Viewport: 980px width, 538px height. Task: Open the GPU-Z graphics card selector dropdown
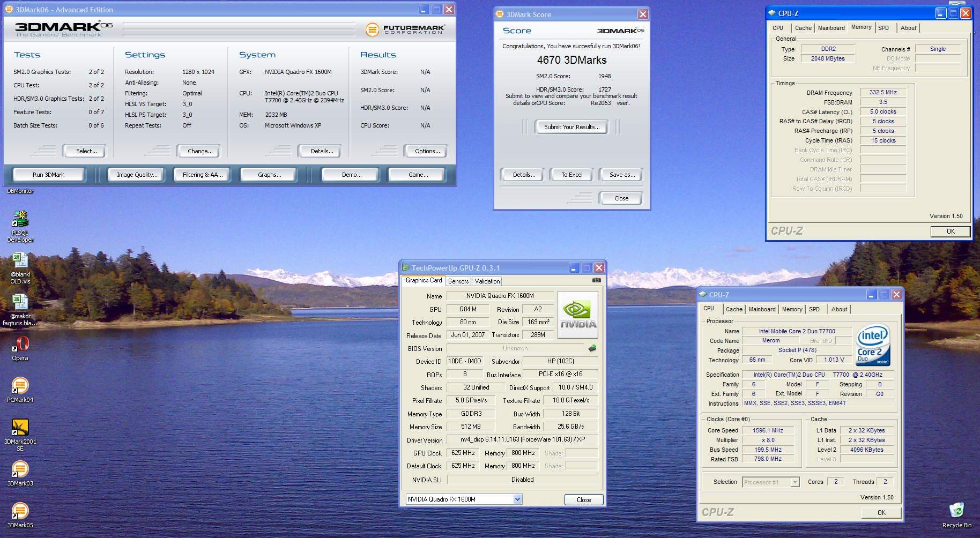tap(517, 499)
